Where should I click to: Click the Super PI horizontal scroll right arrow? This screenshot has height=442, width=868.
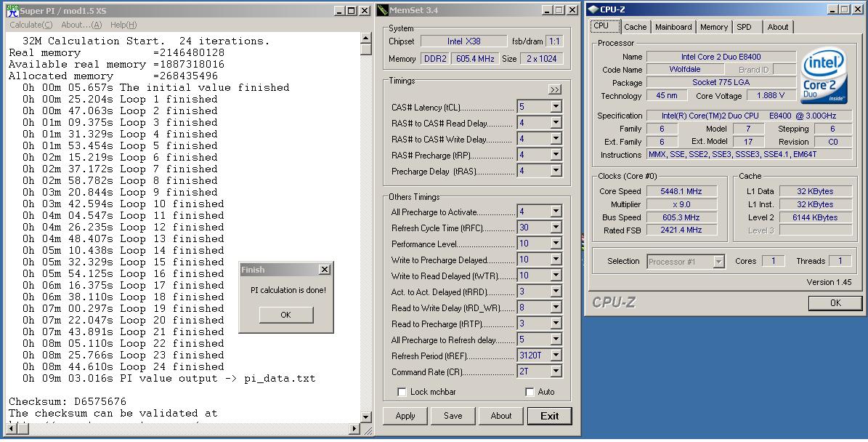pos(355,429)
